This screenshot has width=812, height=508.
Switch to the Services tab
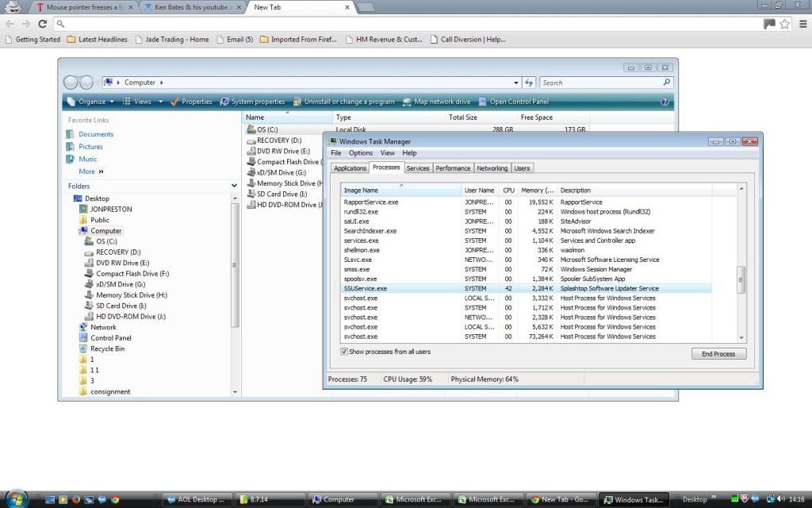[418, 168]
